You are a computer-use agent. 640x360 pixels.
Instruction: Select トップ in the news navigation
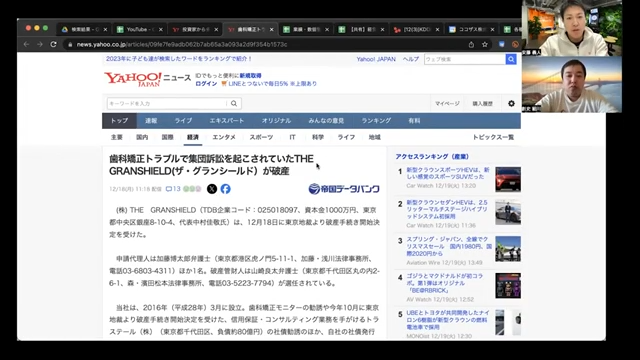(119, 121)
